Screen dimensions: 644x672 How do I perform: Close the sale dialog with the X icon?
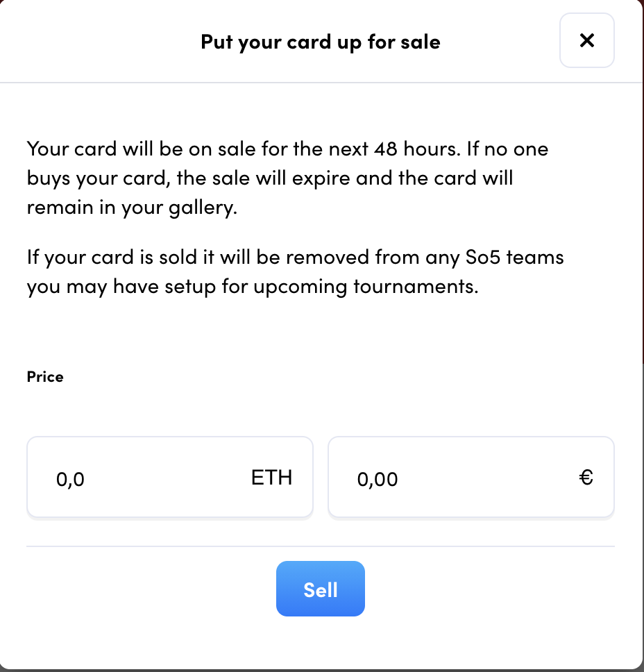point(586,40)
